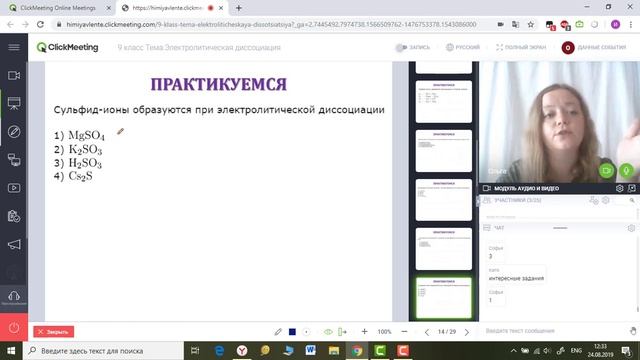Click the Edge icon in taskbar

(x=219, y=351)
